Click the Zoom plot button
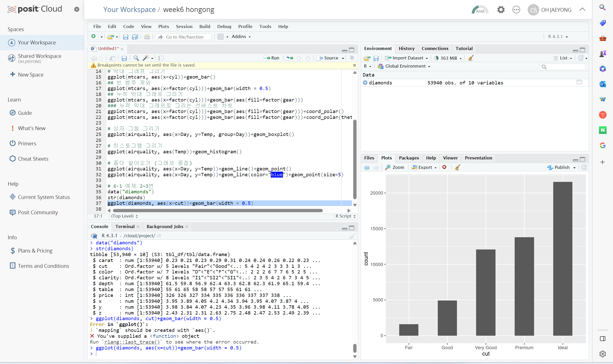Viewport: 613px width, 364px height. coord(395,167)
